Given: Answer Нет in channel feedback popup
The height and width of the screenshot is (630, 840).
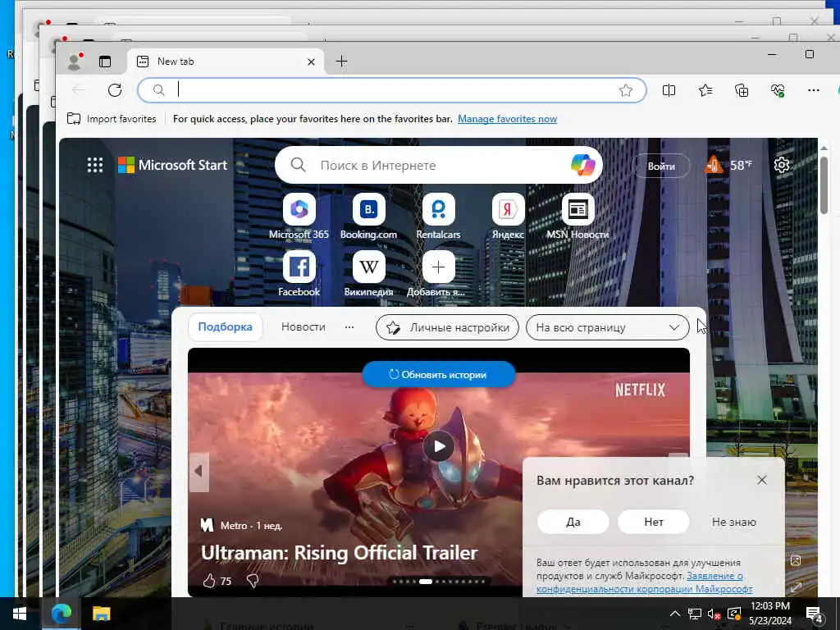Looking at the screenshot, I should [x=653, y=521].
